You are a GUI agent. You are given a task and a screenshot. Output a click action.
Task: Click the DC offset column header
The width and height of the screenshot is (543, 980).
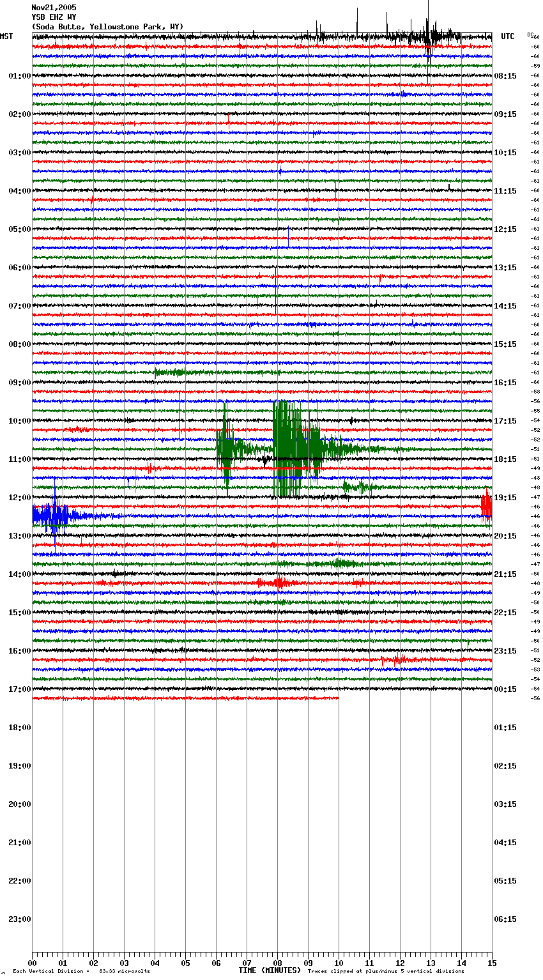[530, 34]
